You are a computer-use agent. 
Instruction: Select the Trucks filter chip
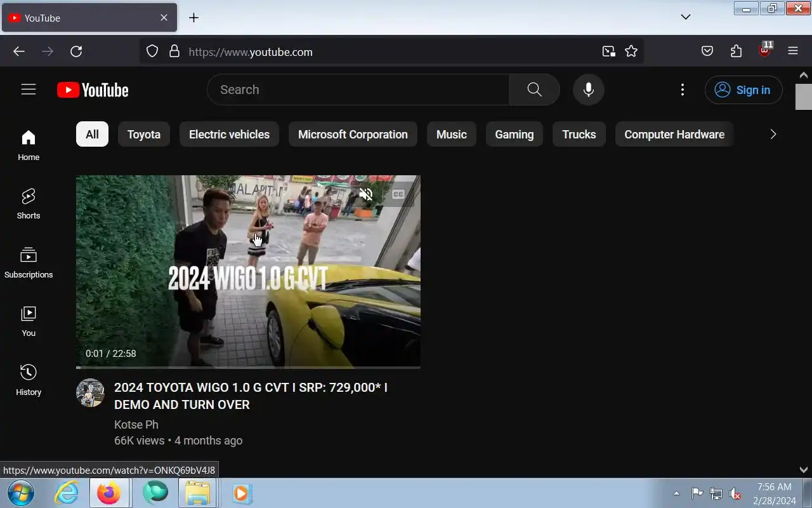pyautogui.click(x=579, y=134)
